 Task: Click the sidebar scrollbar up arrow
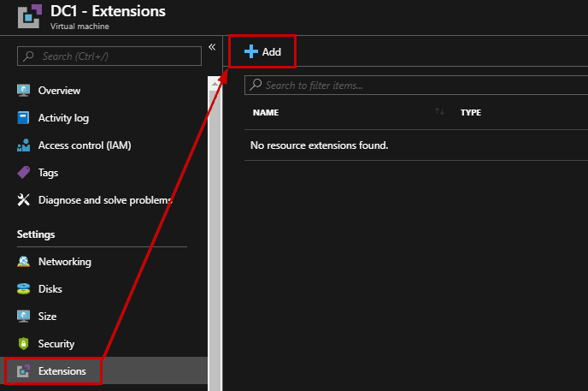click(x=215, y=84)
